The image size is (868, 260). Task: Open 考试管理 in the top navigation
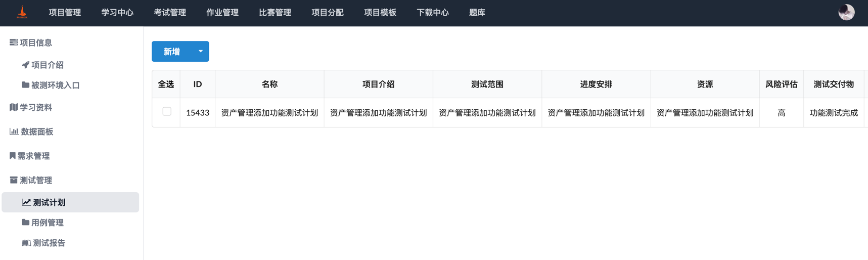tap(170, 13)
